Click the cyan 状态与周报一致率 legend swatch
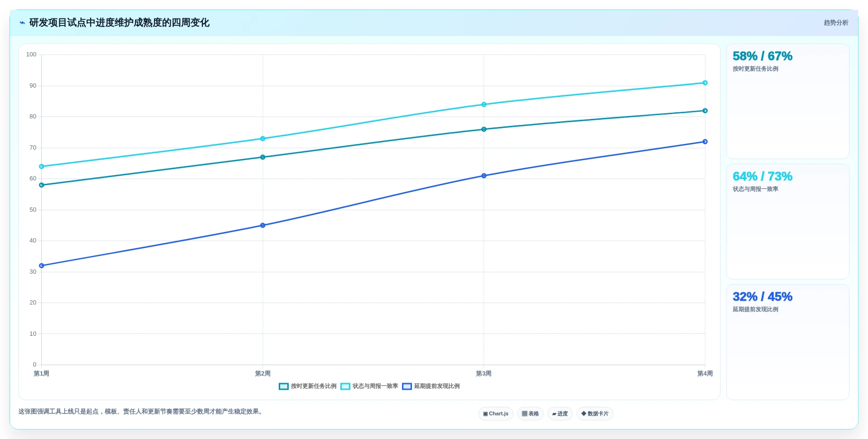Image resolution: width=868 pixels, height=439 pixels. [x=345, y=386]
